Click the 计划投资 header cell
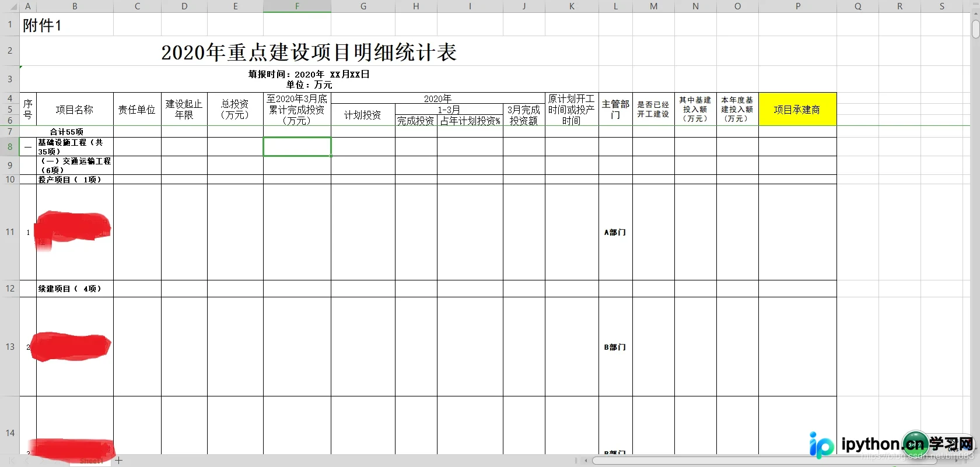This screenshot has width=980, height=467. click(x=363, y=115)
